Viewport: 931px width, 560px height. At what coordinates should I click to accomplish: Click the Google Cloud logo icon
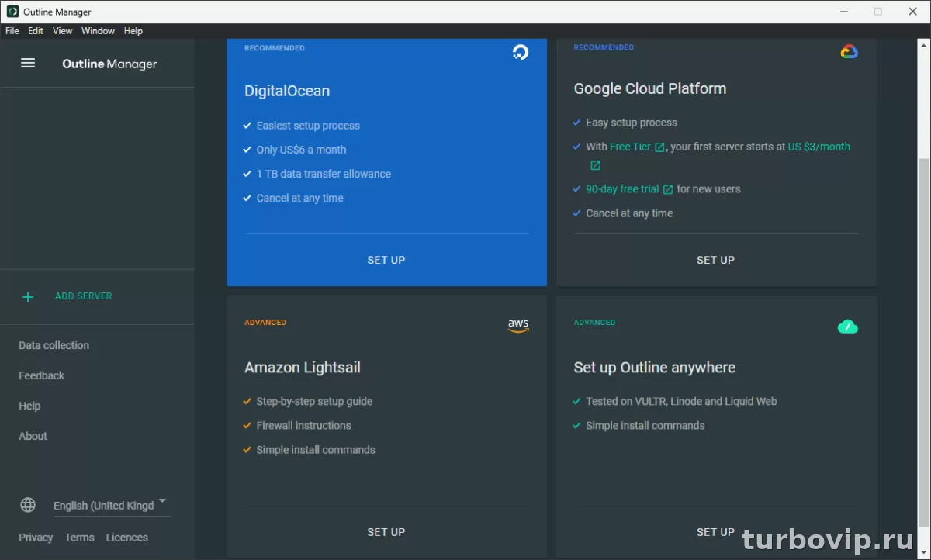tap(849, 52)
